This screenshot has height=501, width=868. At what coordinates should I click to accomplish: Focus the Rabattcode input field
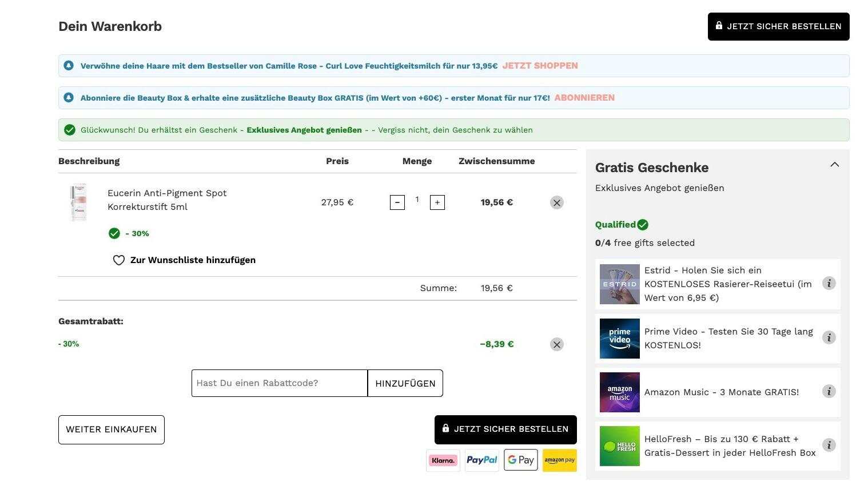tap(280, 383)
